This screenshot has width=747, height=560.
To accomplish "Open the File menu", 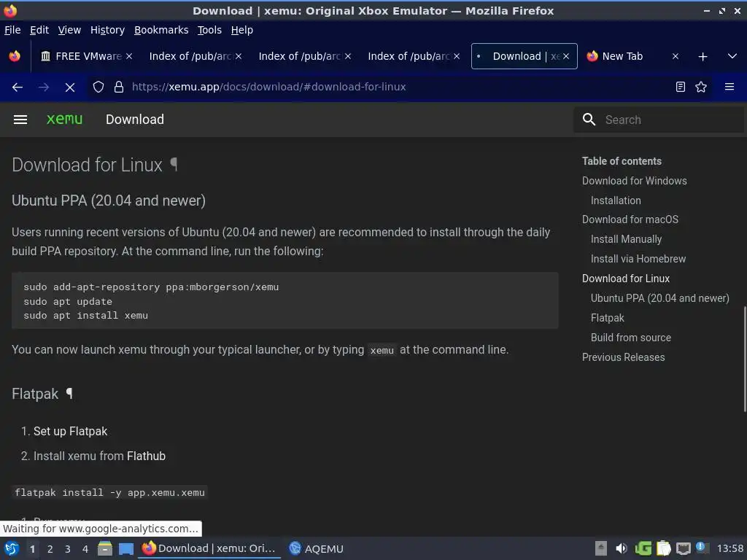I will coord(12,30).
